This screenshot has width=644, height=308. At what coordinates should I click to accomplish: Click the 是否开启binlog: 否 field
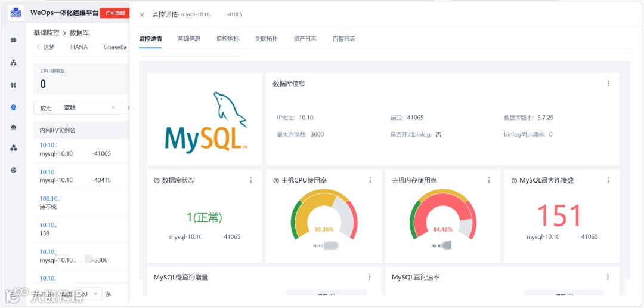click(x=416, y=134)
